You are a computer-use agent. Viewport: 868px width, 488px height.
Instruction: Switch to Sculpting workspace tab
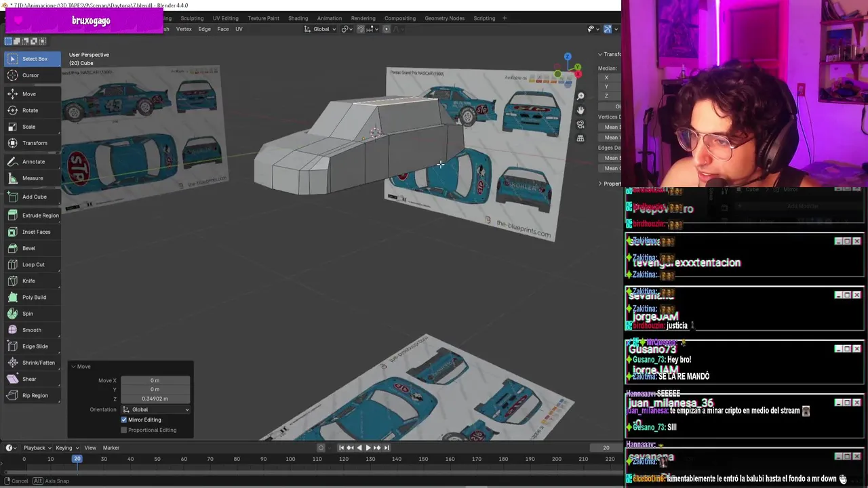click(x=192, y=18)
